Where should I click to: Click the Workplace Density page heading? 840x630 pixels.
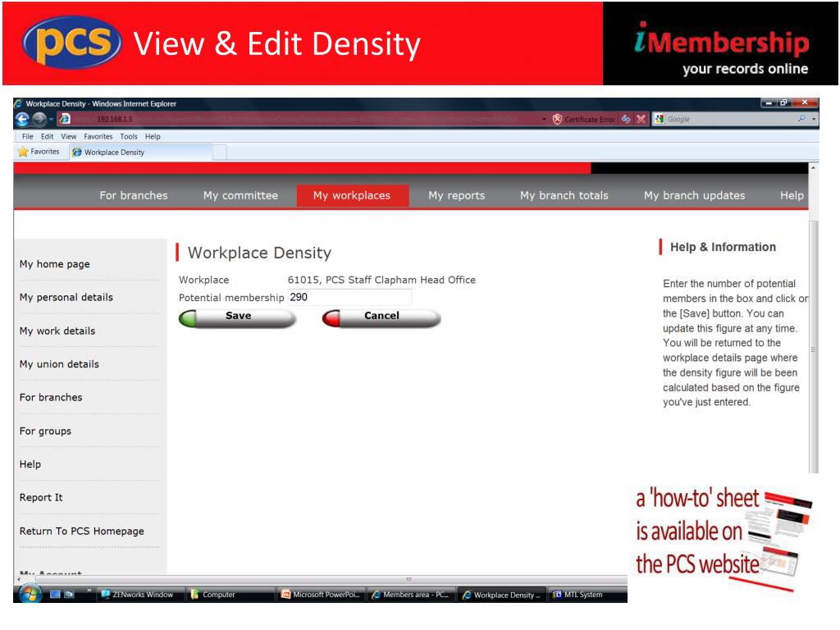(259, 253)
